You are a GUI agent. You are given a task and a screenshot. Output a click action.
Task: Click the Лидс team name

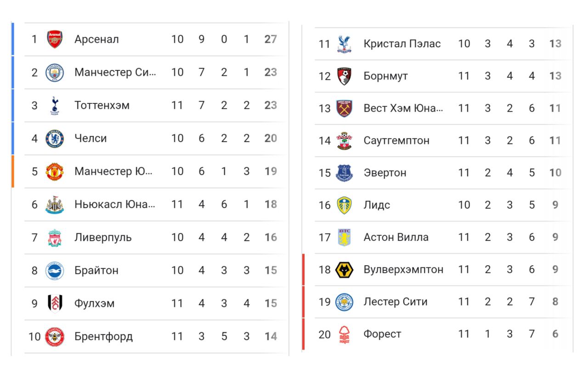[377, 205]
